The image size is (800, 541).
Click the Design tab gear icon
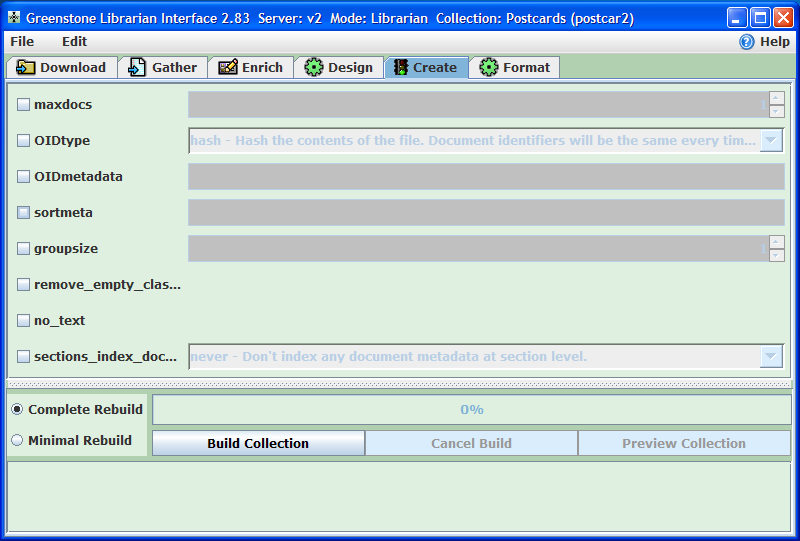tap(314, 67)
